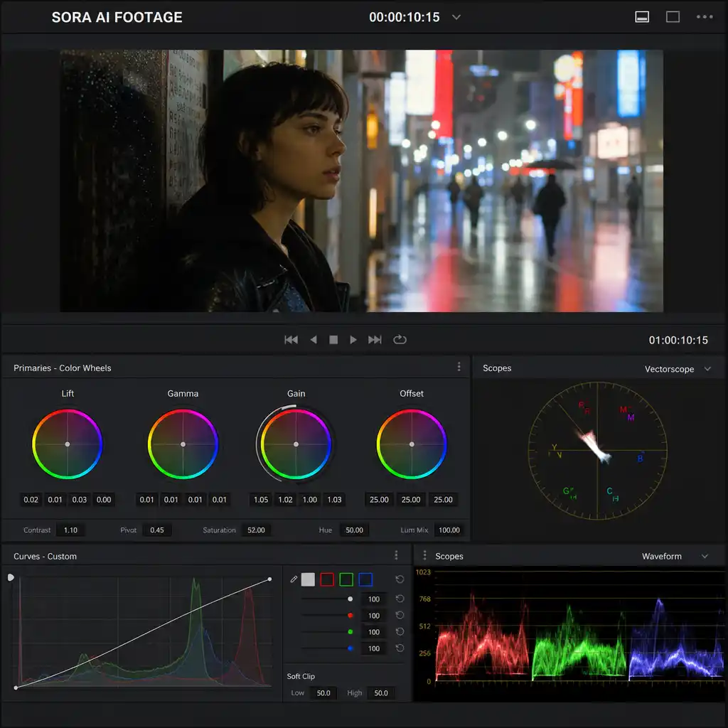
Task: Select the red curve channel
Action: (327, 579)
